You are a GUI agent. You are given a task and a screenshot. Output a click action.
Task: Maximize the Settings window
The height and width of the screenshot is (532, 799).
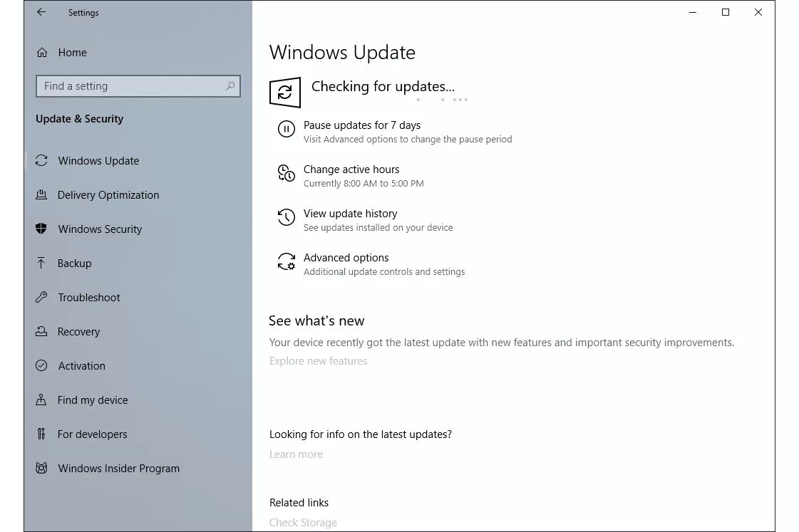click(x=726, y=12)
